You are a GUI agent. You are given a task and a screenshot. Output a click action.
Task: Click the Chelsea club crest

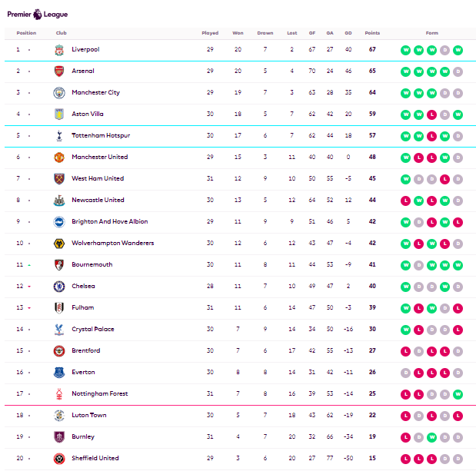click(x=59, y=287)
